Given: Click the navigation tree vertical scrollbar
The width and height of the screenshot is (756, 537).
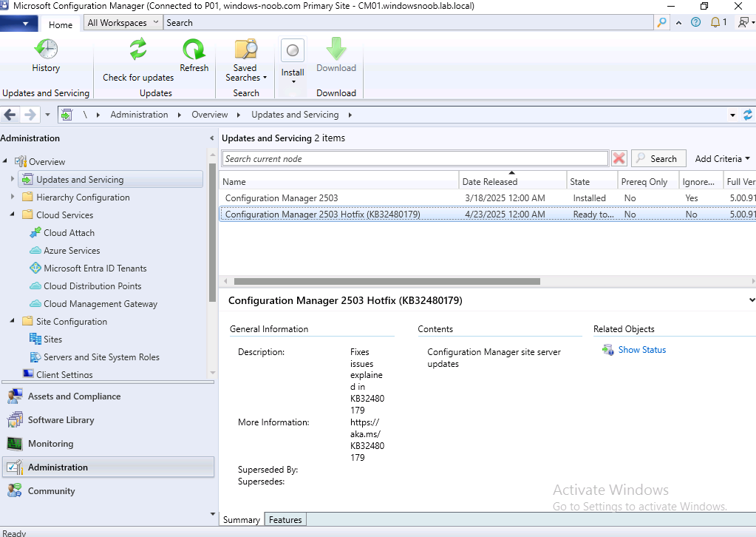Looking at the screenshot, I should point(212,232).
